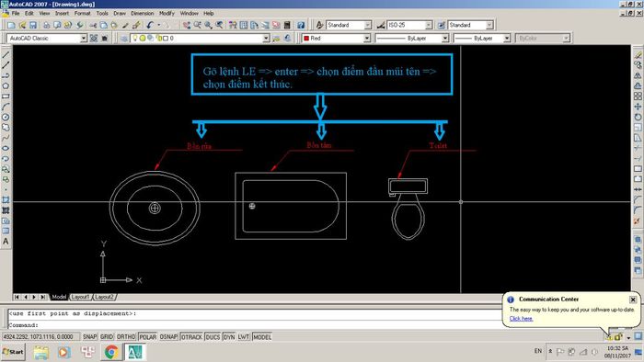The image size is (644, 362).
Task: Toggle ORTHO mode in status bar
Action: coord(126,336)
